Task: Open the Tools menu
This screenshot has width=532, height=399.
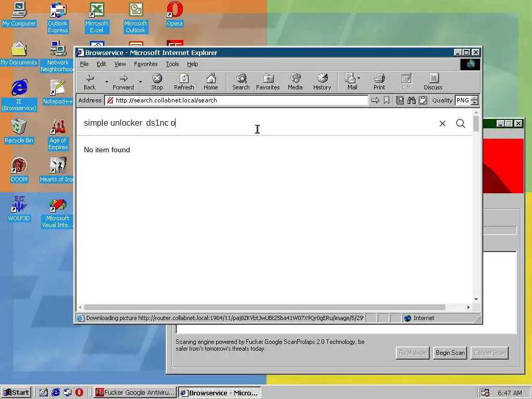Action: point(172,64)
